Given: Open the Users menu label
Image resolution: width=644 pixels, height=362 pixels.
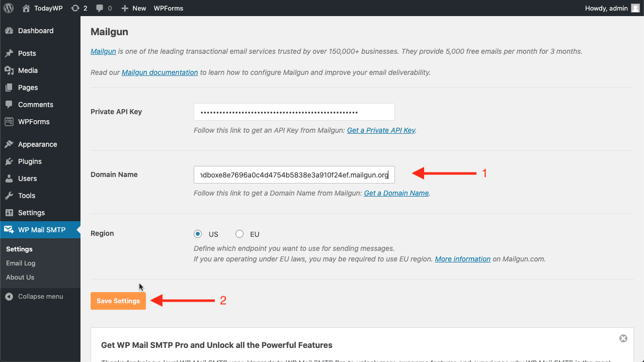Looking at the screenshot, I should point(27,178).
